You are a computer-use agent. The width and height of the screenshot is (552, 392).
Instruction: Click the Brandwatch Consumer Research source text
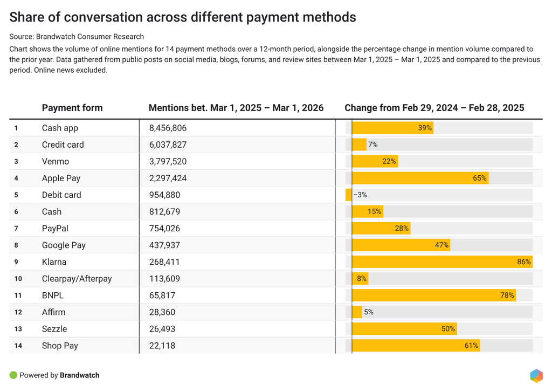coord(89,37)
